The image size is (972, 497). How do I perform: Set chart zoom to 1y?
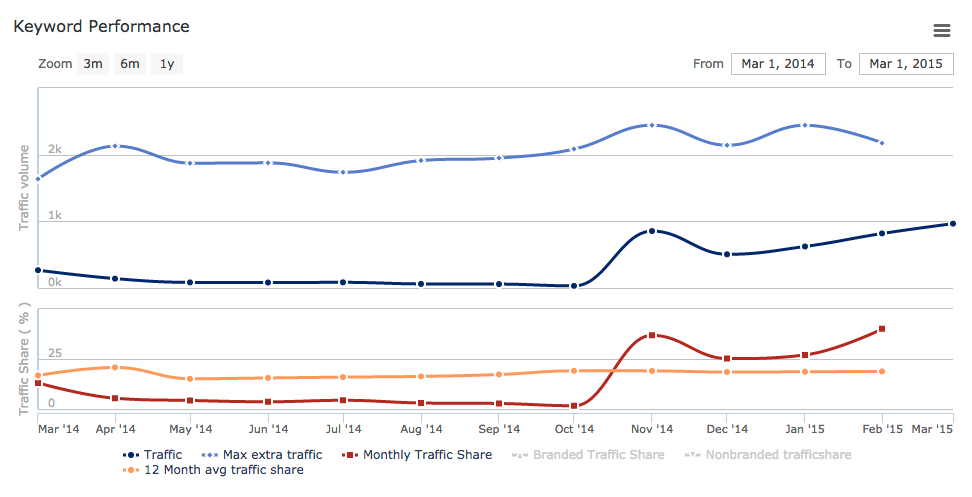coord(167,64)
